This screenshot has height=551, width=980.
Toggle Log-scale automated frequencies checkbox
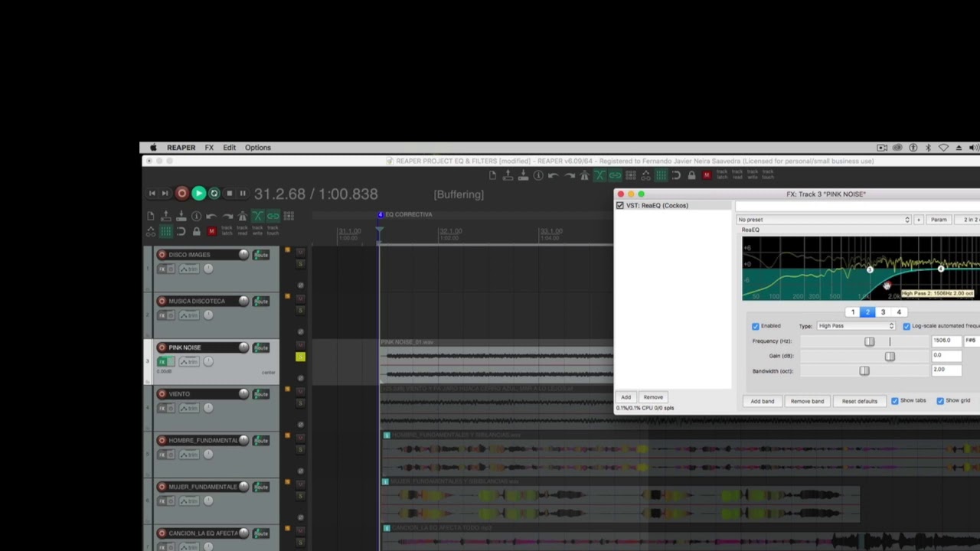(906, 326)
